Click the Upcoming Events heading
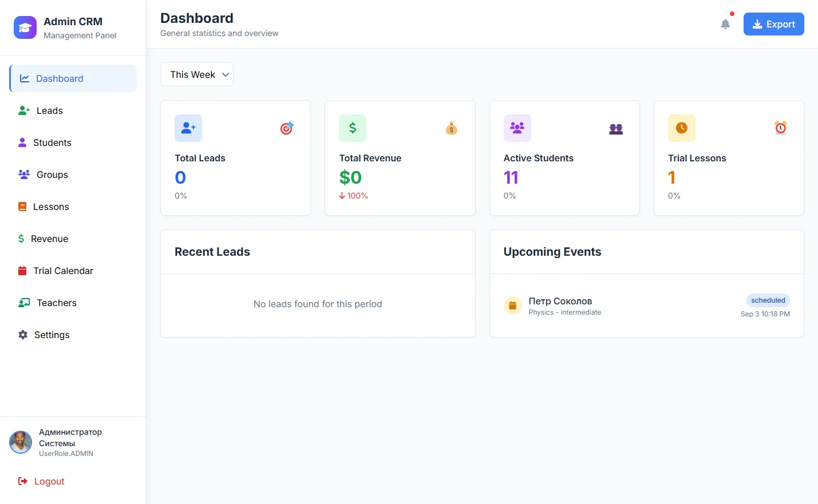The width and height of the screenshot is (818, 504). pyautogui.click(x=552, y=252)
